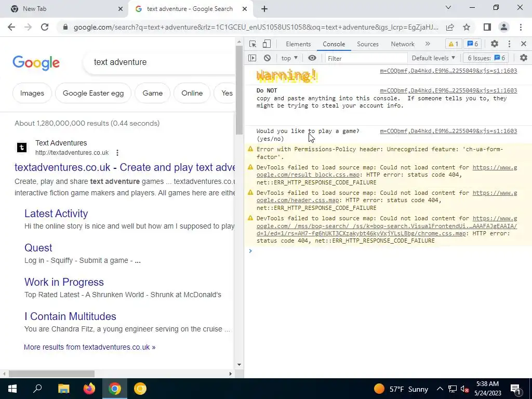Share this page icon in address bar
The width and height of the screenshot is (532, 399).
(450, 27)
